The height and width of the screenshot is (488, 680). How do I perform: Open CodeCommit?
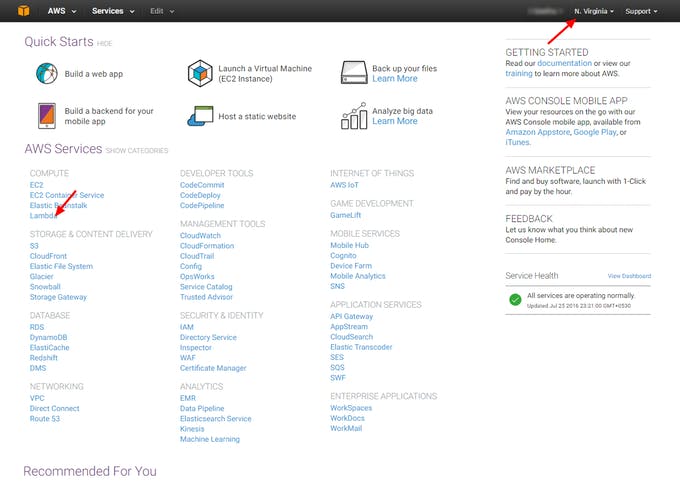click(x=202, y=185)
